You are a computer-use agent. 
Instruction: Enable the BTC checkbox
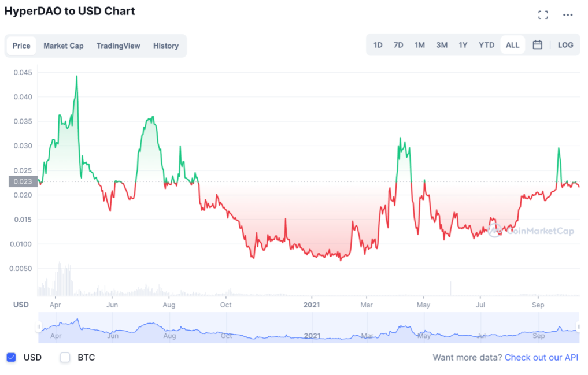click(x=65, y=358)
